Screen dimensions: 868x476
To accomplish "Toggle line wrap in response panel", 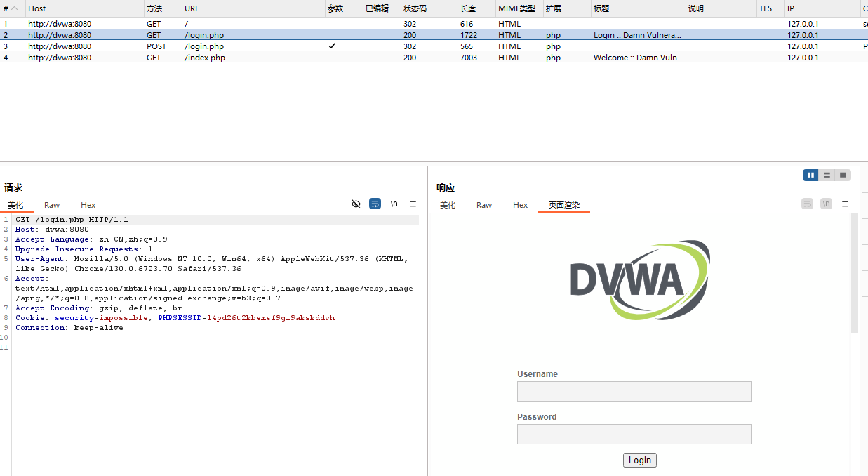I will click(x=808, y=204).
